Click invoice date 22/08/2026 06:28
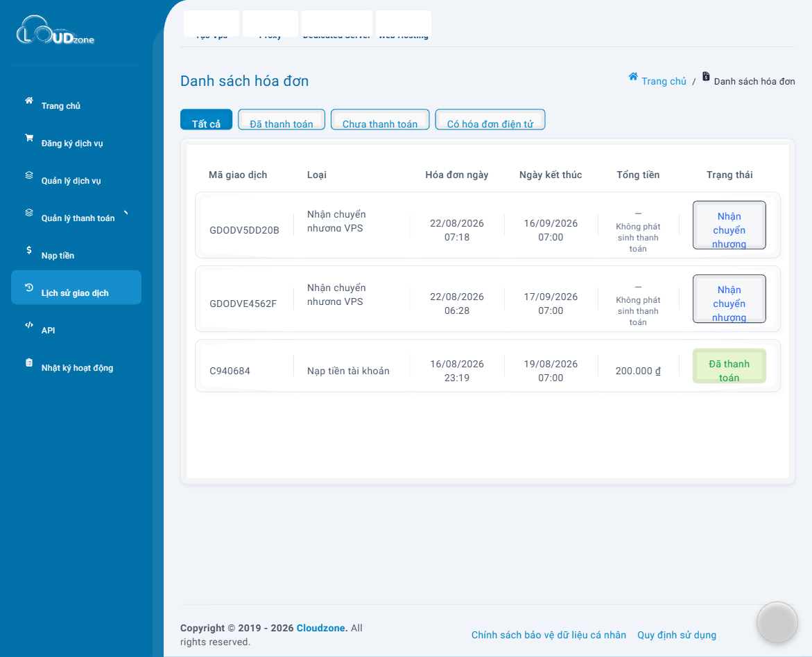This screenshot has width=812, height=657. click(x=457, y=304)
